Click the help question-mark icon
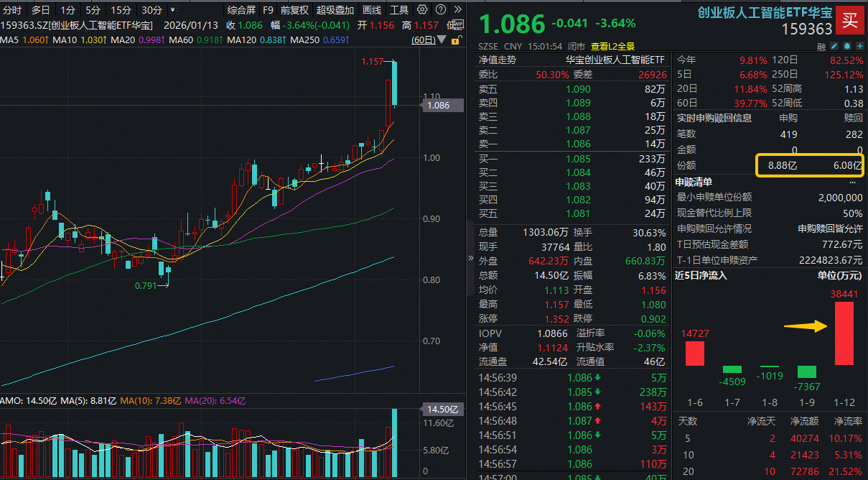 click(x=440, y=9)
